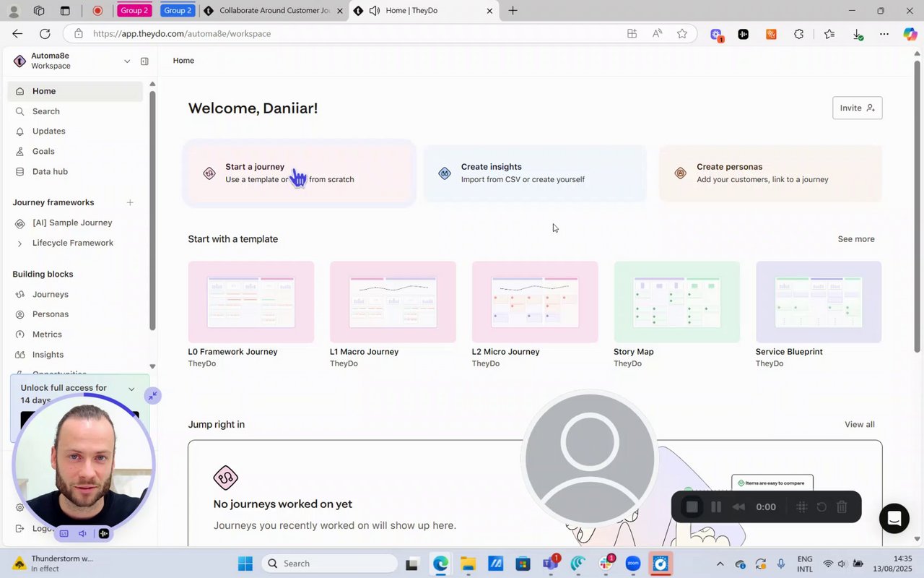Image resolution: width=924 pixels, height=578 pixels.
Task: Click the taskbar Search box
Action: tap(329, 564)
